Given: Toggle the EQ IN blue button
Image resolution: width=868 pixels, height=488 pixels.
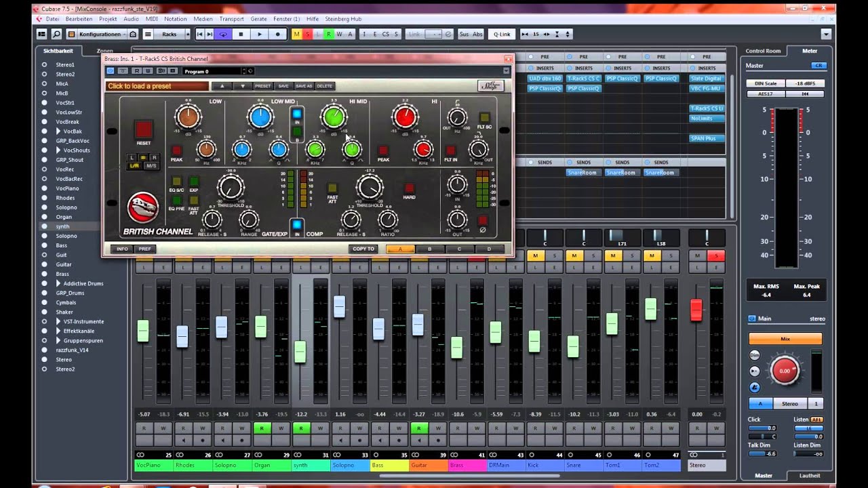Looking at the screenshot, I should (x=297, y=113).
